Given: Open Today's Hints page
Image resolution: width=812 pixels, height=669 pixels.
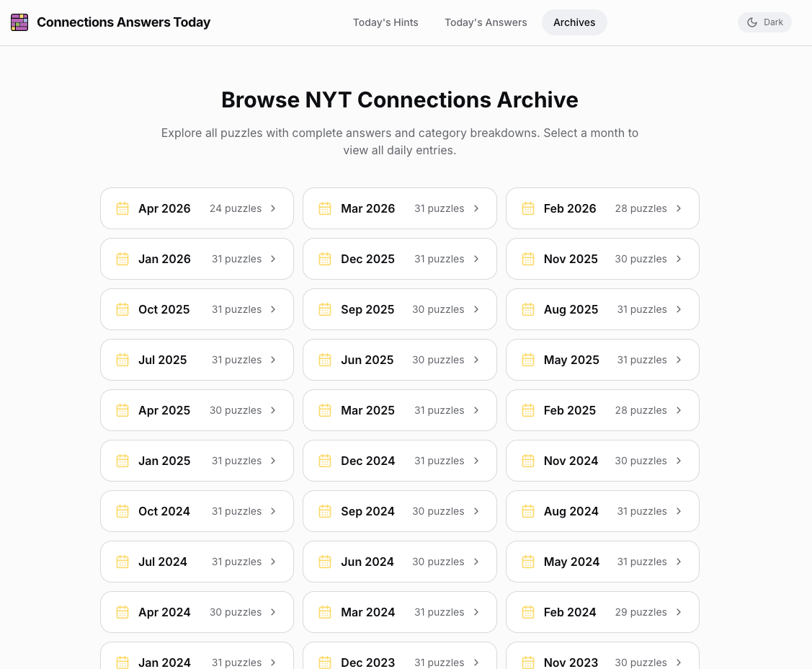Looking at the screenshot, I should [385, 22].
